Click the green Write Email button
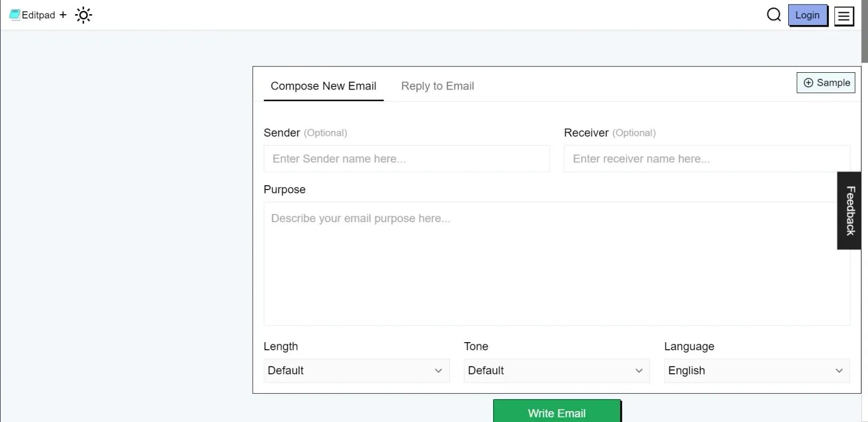 556,413
